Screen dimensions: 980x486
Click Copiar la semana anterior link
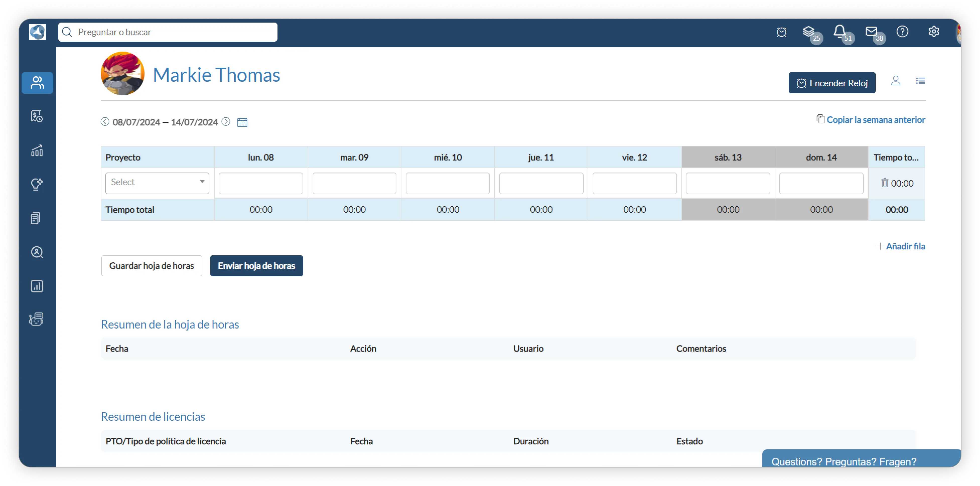click(x=875, y=120)
